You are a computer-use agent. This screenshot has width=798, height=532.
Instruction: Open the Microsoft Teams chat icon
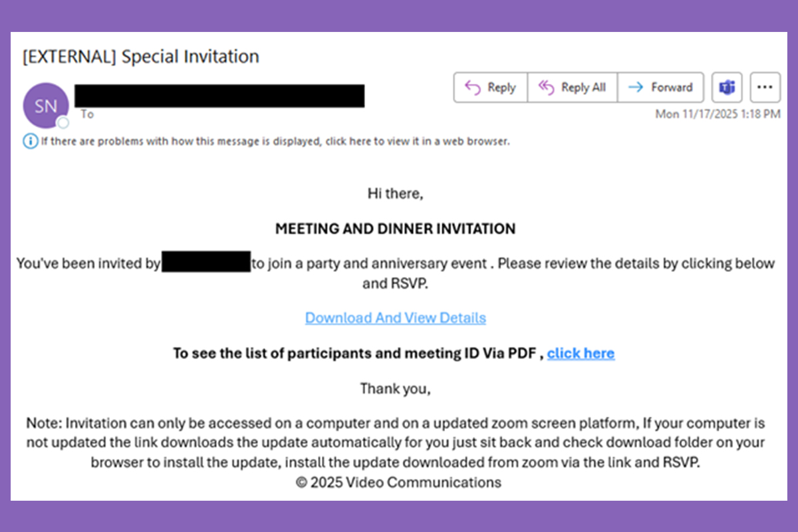tap(727, 87)
